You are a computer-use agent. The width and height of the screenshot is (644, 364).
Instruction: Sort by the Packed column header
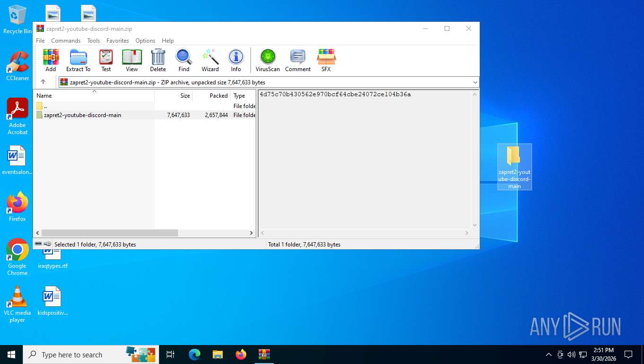212,96
